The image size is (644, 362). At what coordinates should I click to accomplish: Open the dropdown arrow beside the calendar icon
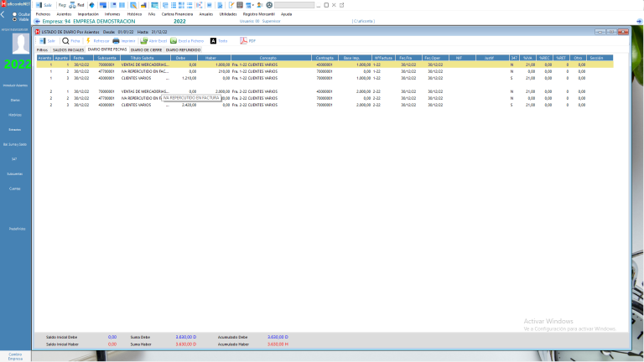coord(253,5)
